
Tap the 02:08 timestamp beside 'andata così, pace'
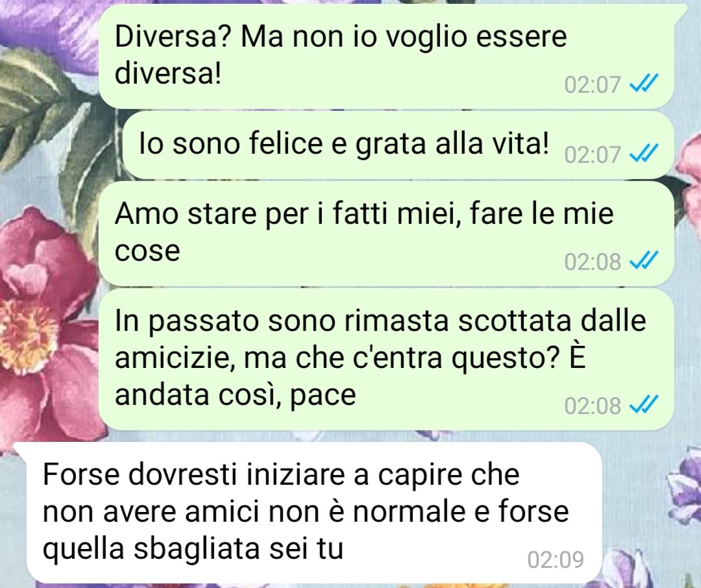click(x=593, y=406)
